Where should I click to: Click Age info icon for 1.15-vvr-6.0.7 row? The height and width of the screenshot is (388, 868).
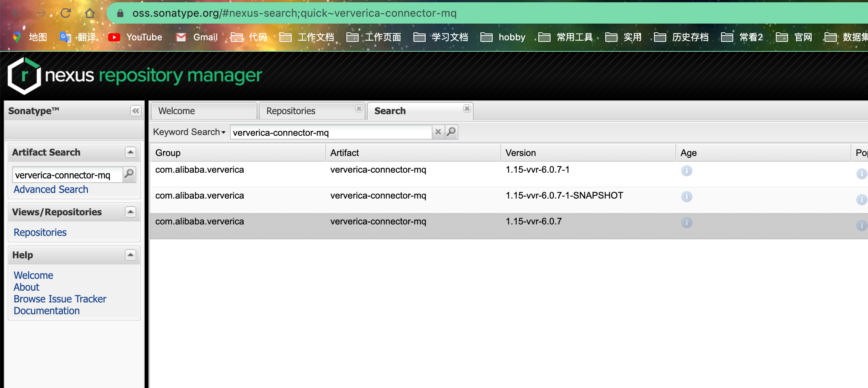[x=686, y=223]
